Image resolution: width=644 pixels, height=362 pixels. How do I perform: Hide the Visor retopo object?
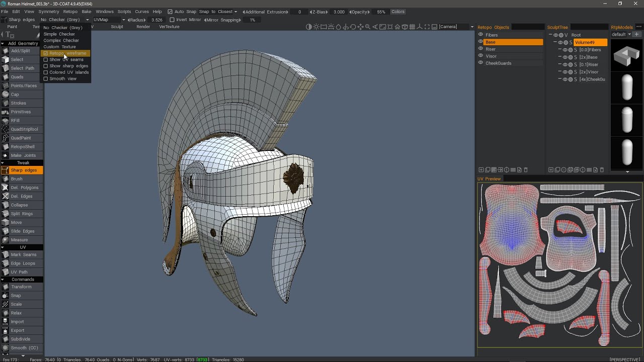[x=480, y=56]
